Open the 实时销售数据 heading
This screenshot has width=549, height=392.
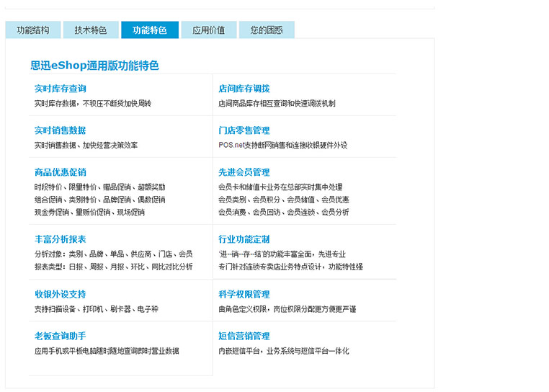pyautogui.click(x=61, y=130)
